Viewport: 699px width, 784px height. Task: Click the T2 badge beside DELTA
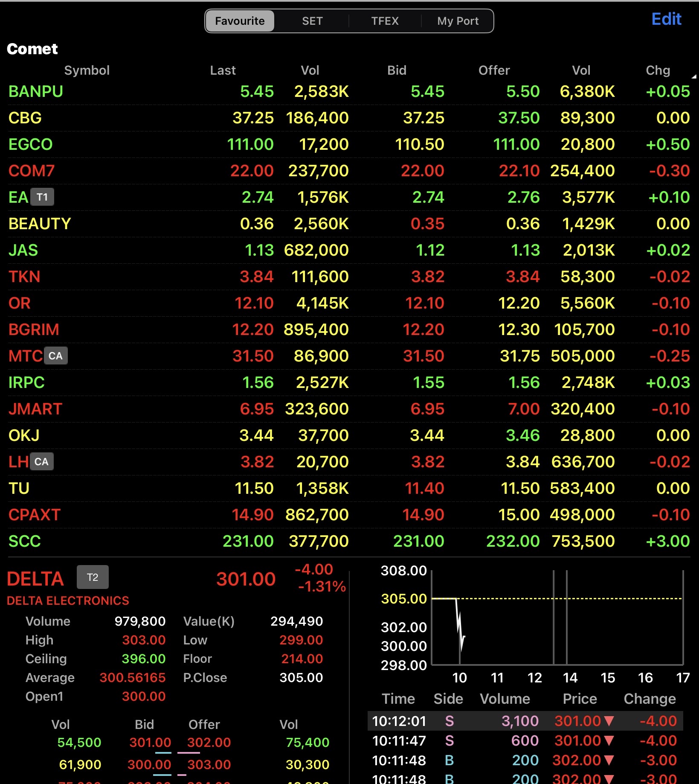click(x=93, y=577)
